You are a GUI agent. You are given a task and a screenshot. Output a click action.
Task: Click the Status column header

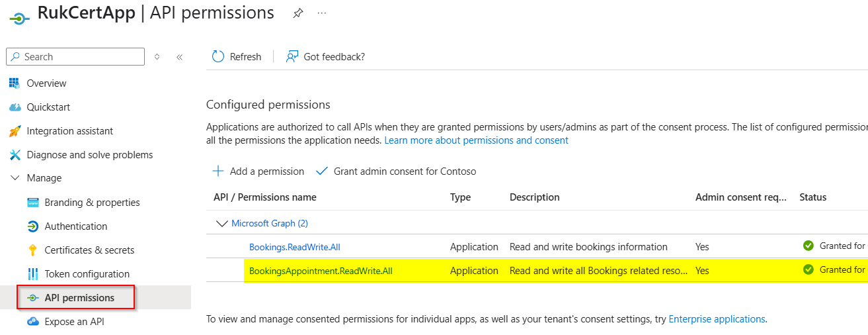point(813,197)
